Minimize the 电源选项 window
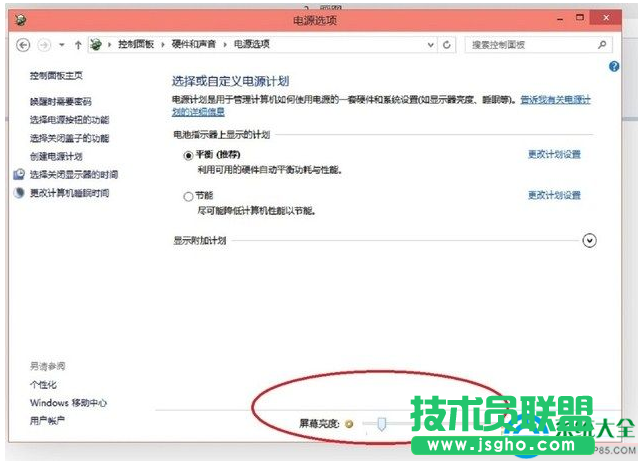 click(x=560, y=19)
